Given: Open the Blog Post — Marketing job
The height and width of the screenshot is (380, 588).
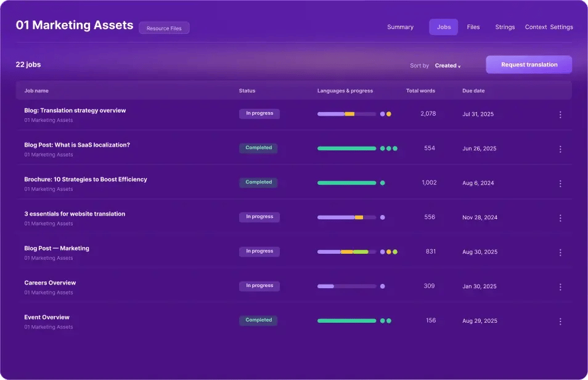Looking at the screenshot, I should [x=57, y=248].
